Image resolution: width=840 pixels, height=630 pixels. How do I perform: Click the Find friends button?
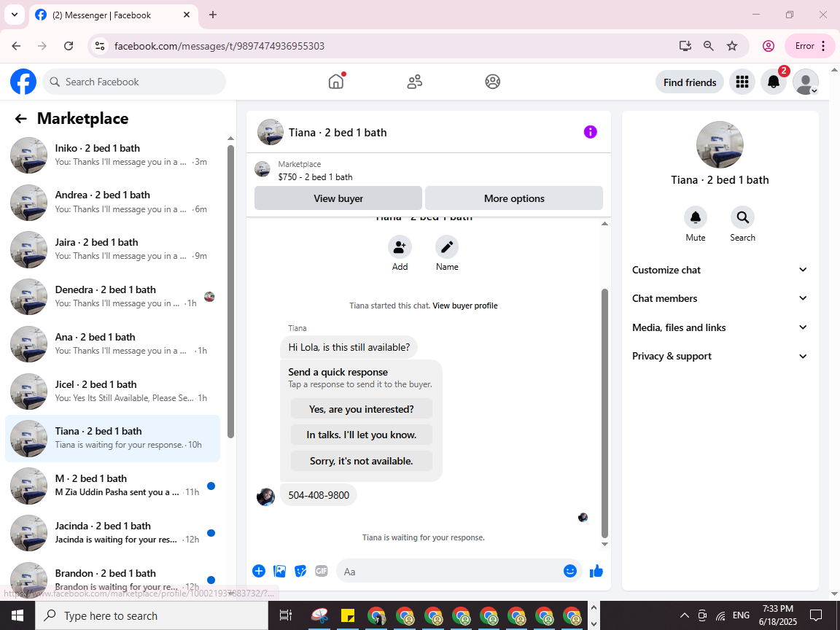point(690,82)
